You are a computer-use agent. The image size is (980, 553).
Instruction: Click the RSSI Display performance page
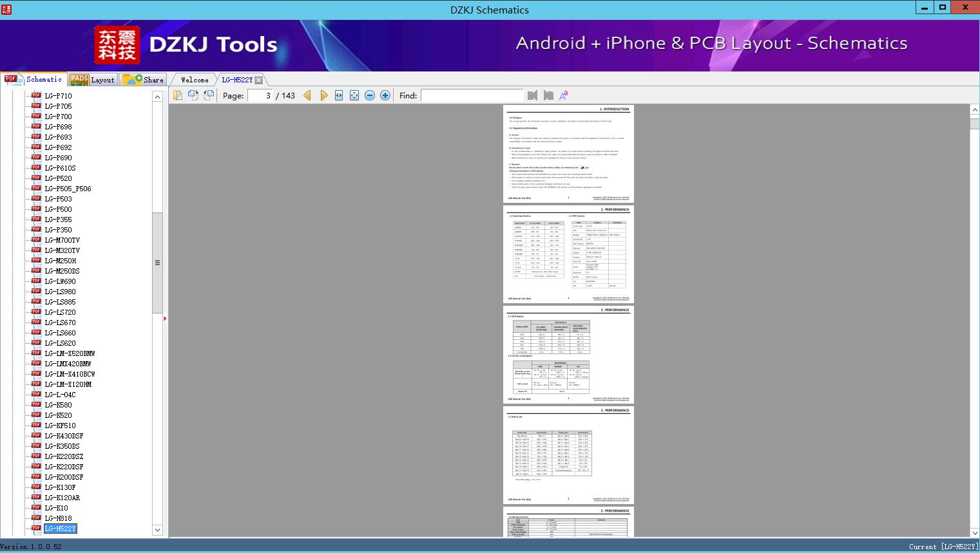568,355
